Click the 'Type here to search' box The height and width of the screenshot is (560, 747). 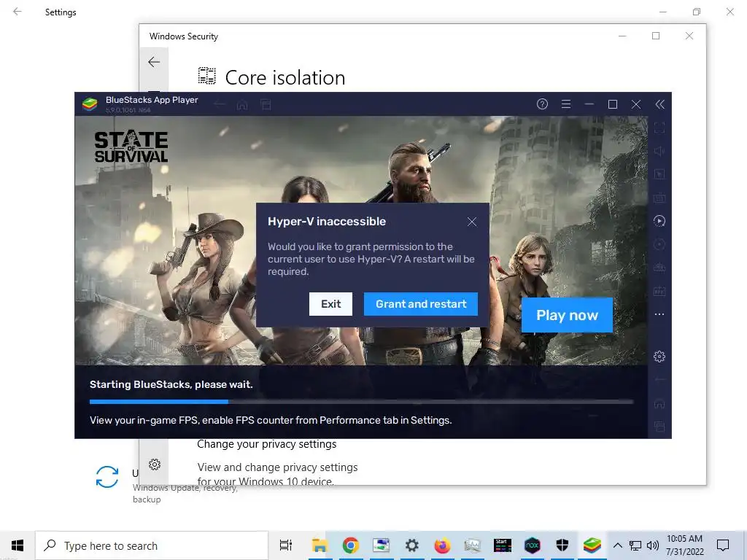[x=152, y=545]
